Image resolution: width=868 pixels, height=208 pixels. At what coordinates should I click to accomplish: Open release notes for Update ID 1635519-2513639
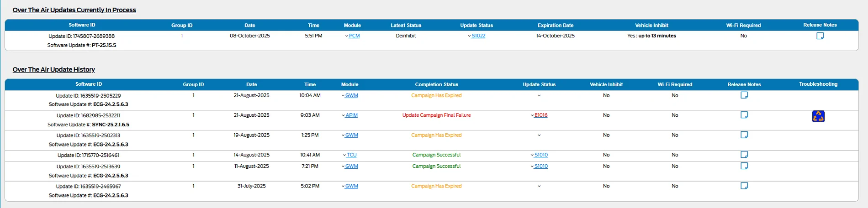pos(744,166)
